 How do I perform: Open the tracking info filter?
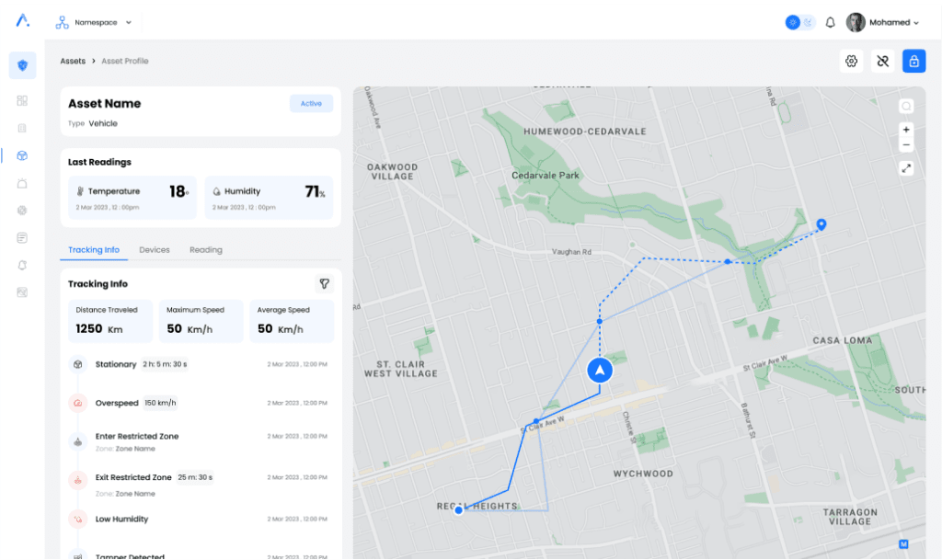pyautogui.click(x=324, y=284)
